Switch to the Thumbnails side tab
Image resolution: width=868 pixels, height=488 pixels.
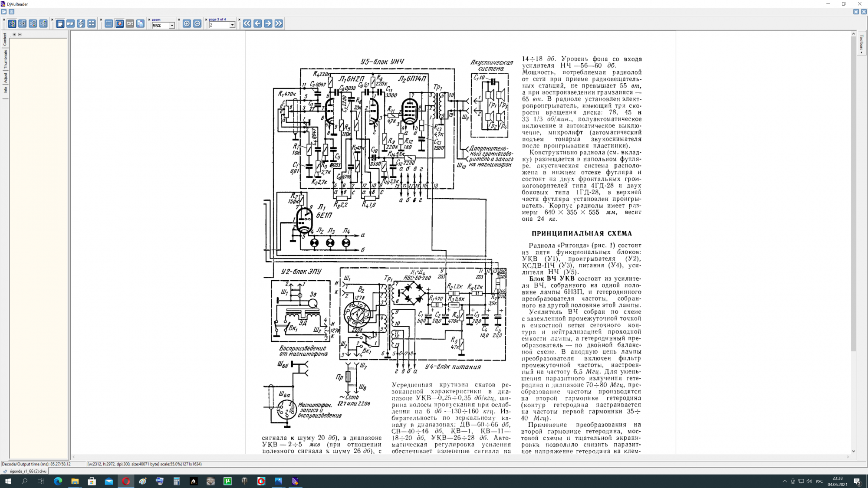coord(5,59)
